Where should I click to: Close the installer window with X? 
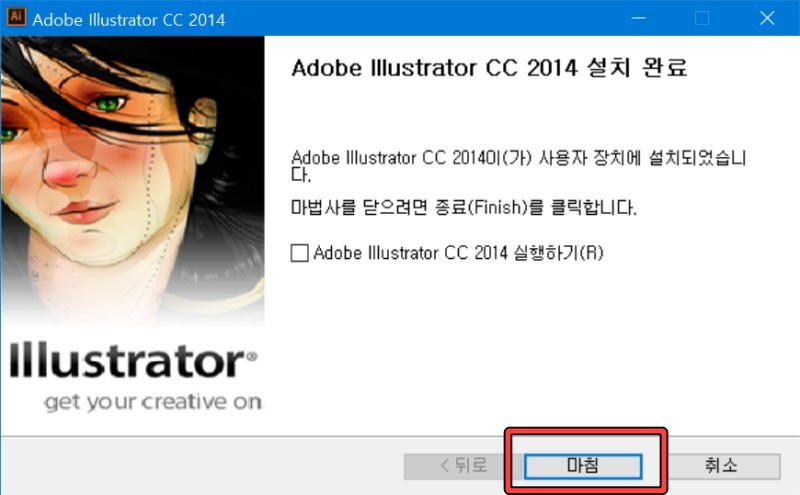767,18
